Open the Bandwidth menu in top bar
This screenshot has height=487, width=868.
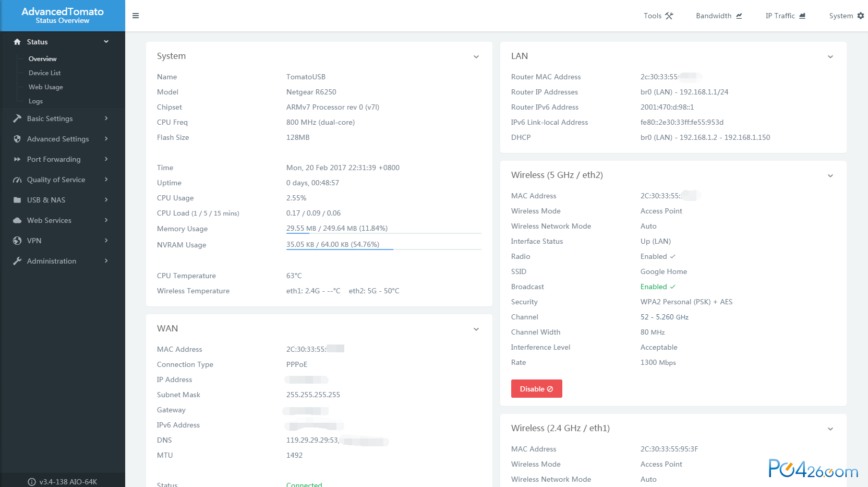point(719,16)
